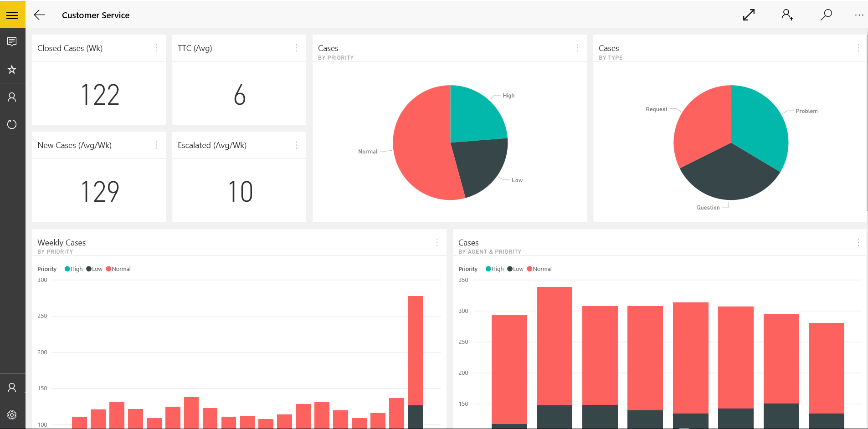
Task: Click Low legend swatch in Cases by Agent
Action: [510, 269]
